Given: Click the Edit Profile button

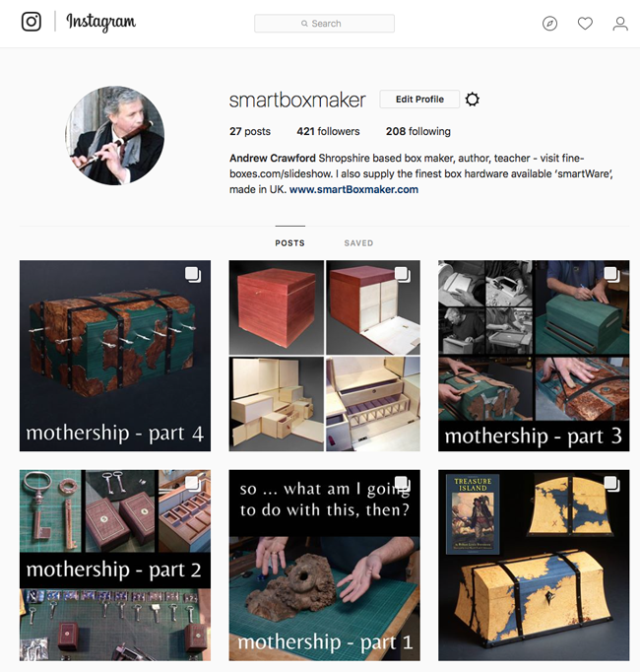Looking at the screenshot, I should pyautogui.click(x=419, y=99).
